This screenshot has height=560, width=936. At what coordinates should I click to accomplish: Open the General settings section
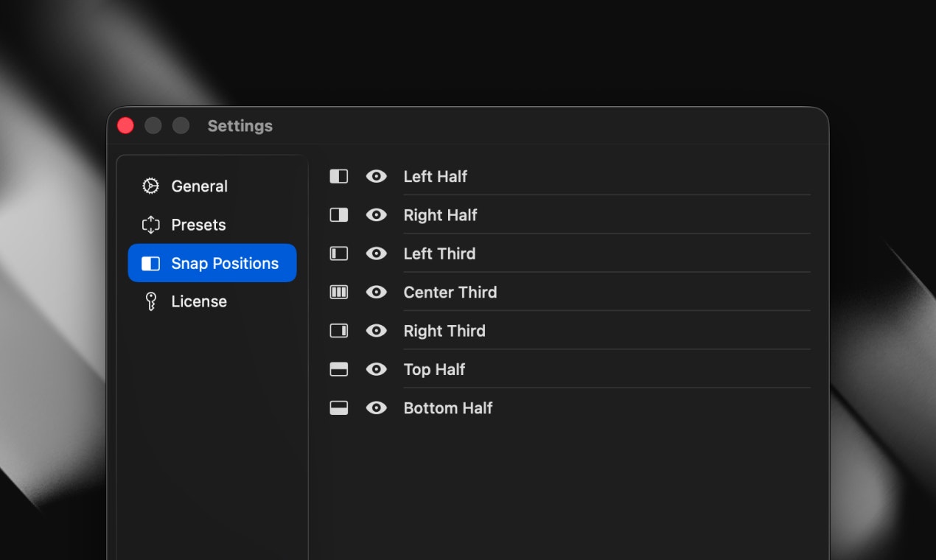click(199, 186)
